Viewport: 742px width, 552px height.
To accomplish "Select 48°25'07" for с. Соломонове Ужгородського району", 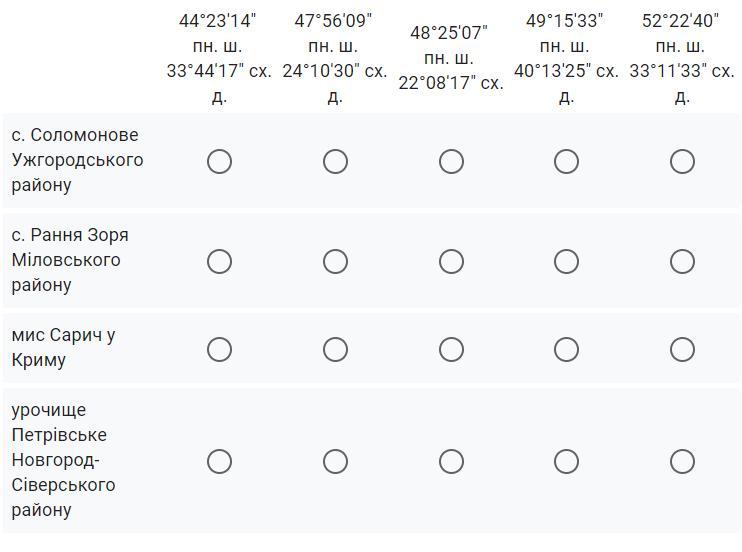I will (x=451, y=161).
